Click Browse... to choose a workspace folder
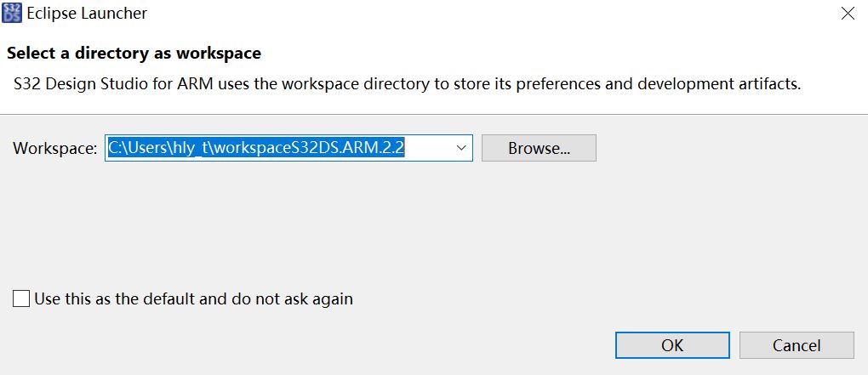The width and height of the screenshot is (868, 375). tap(539, 148)
